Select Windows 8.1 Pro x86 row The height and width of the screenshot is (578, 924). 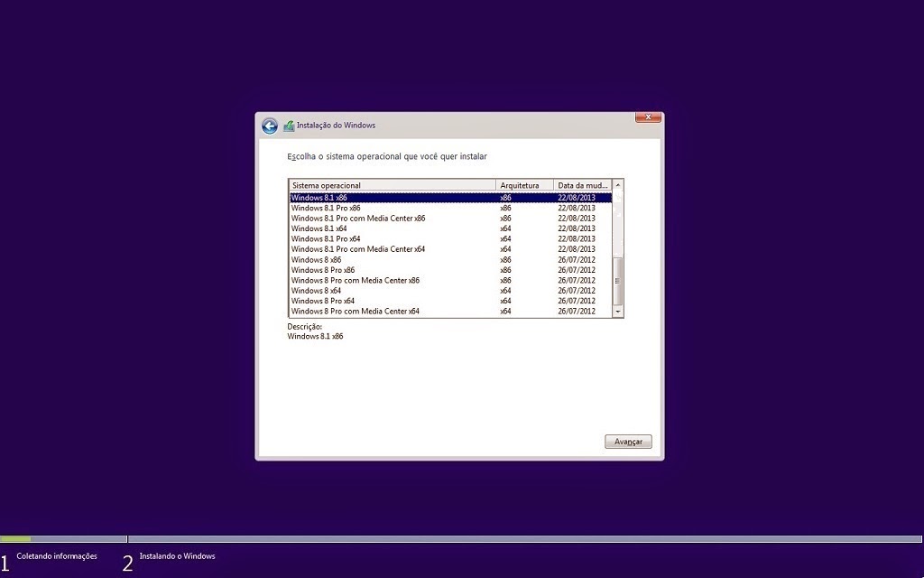[x=451, y=209]
